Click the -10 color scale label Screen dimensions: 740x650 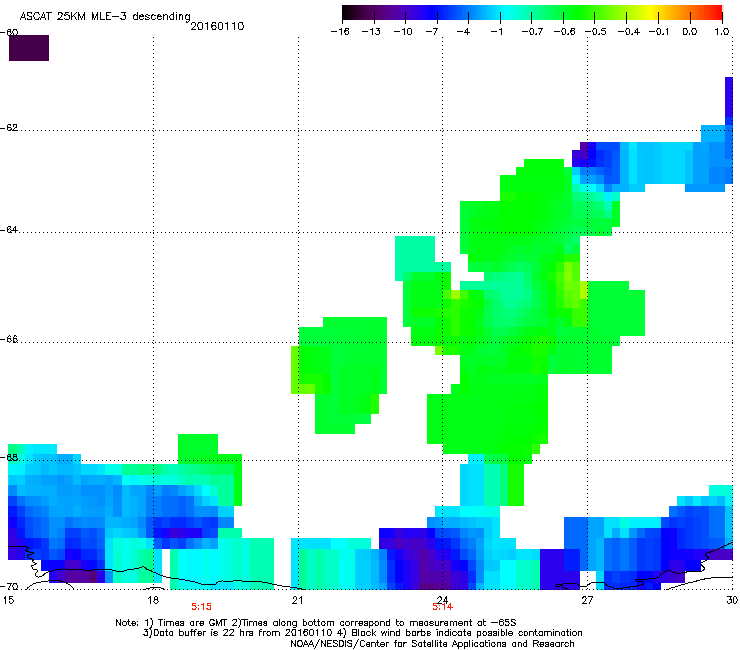coord(403,32)
